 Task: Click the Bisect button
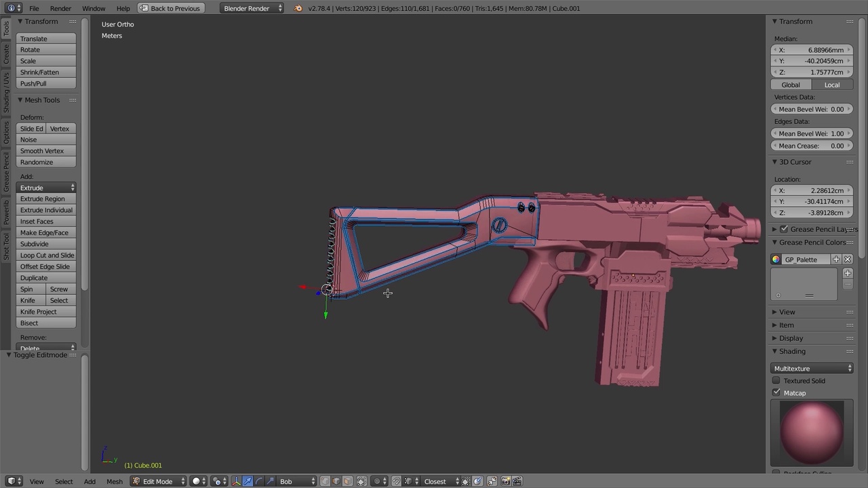(46, 323)
